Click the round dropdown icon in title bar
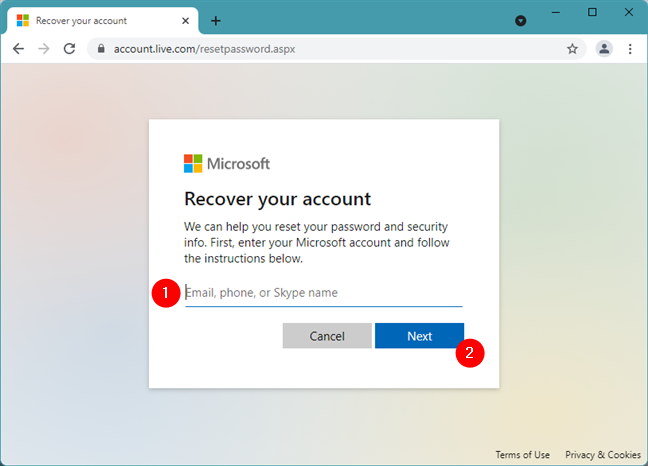Screen dimensions: 648x466 tap(521, 21)
